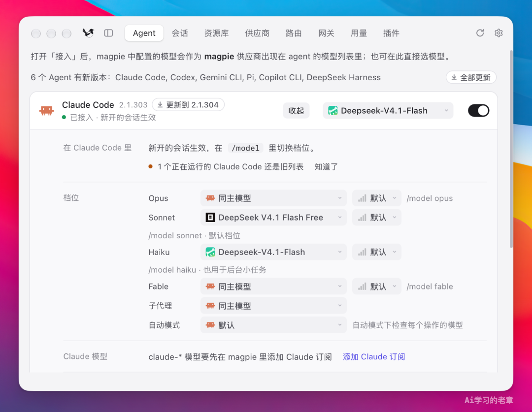Switch to the Agent tab
This screenshot has width=532, height=412.
click(144, 33)
